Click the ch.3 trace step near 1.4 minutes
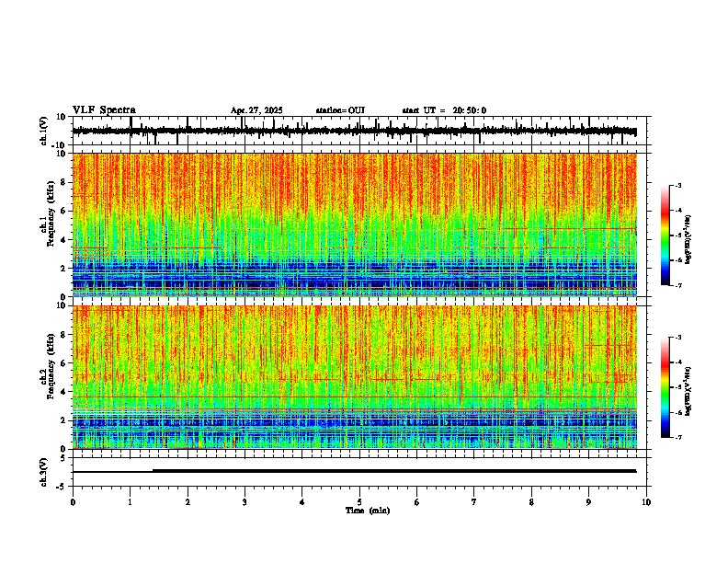The image size is (728, 563). [153, 471]
